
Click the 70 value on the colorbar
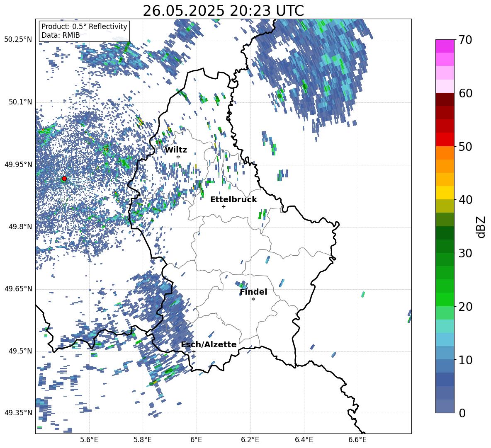click(465, 40)
